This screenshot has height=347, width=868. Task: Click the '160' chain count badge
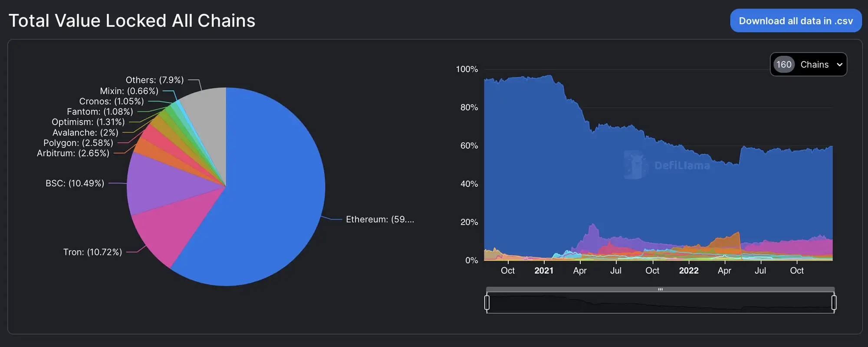(784, 64)
